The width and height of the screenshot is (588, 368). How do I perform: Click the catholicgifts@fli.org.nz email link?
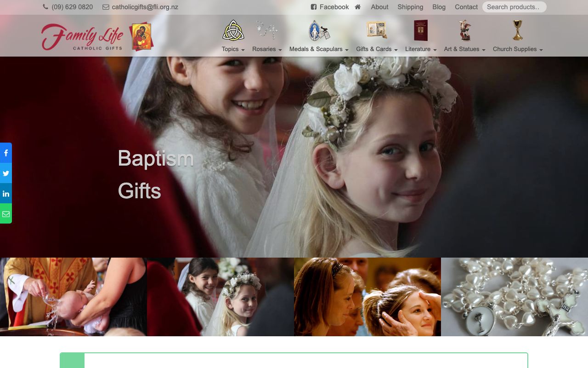coord(145,7)
